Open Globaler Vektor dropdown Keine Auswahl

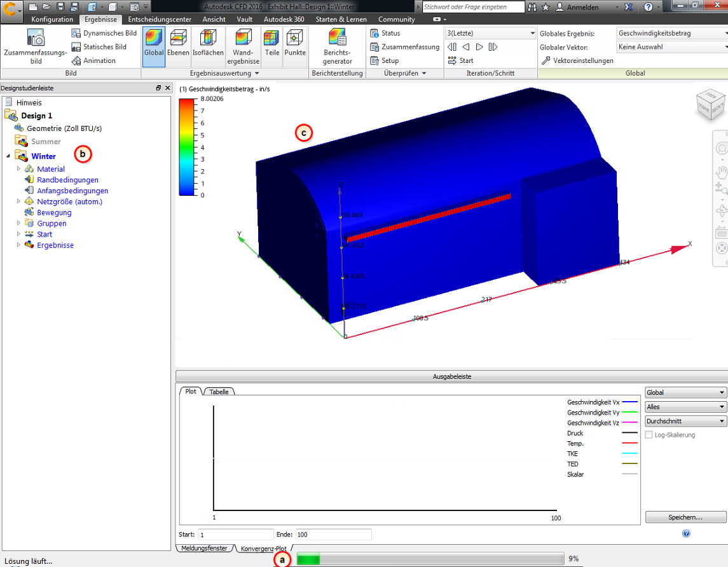tap(672, 47)
